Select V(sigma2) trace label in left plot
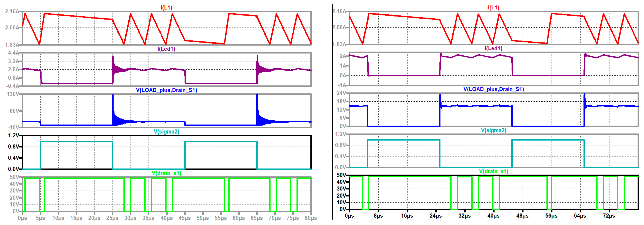 [166, 131]
